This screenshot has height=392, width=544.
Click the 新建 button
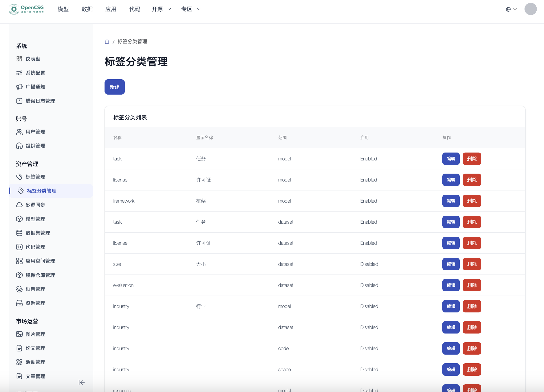115,87
